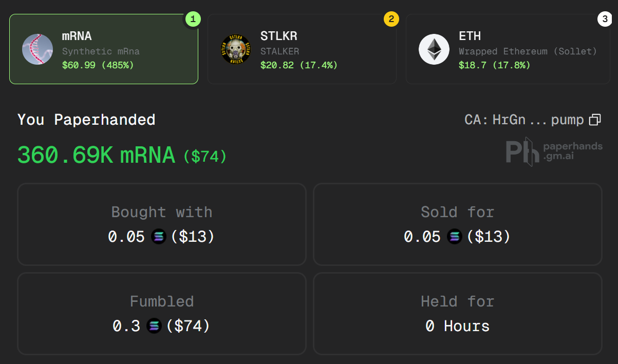
Task: Open the Held for 0 Hours card
Action: point(457,314)
